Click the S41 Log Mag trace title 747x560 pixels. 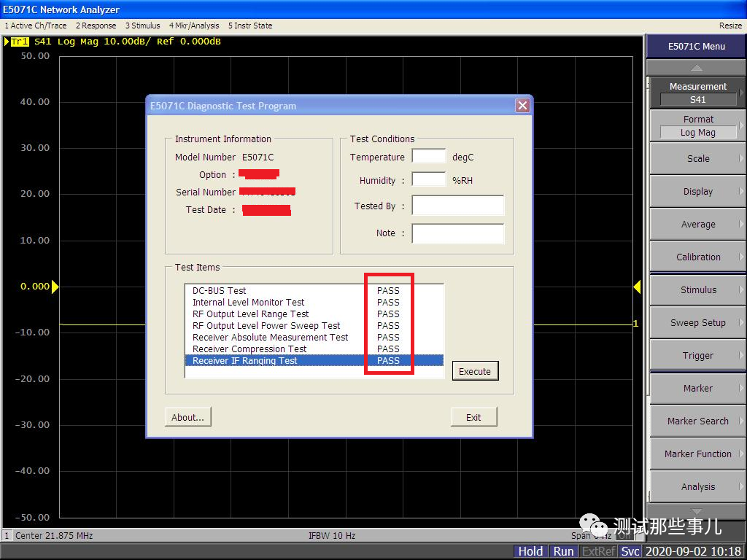[x=128, y=42]
